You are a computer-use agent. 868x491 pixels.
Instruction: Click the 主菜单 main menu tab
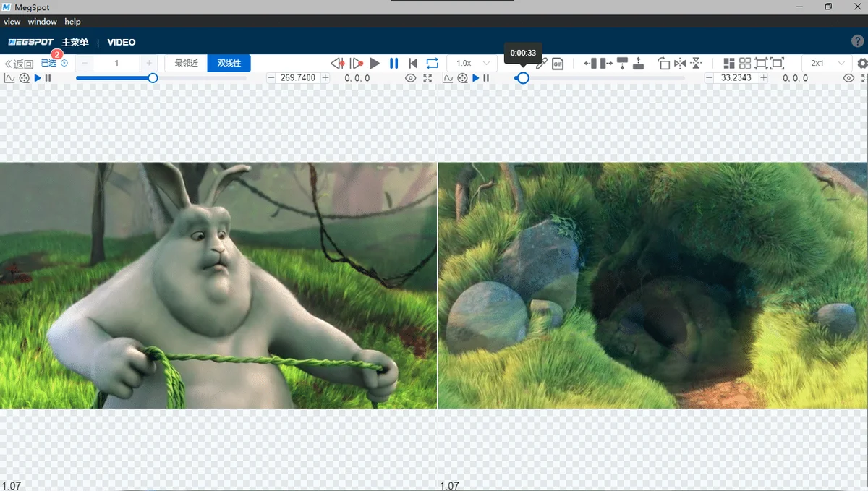(x=75, y=42)
